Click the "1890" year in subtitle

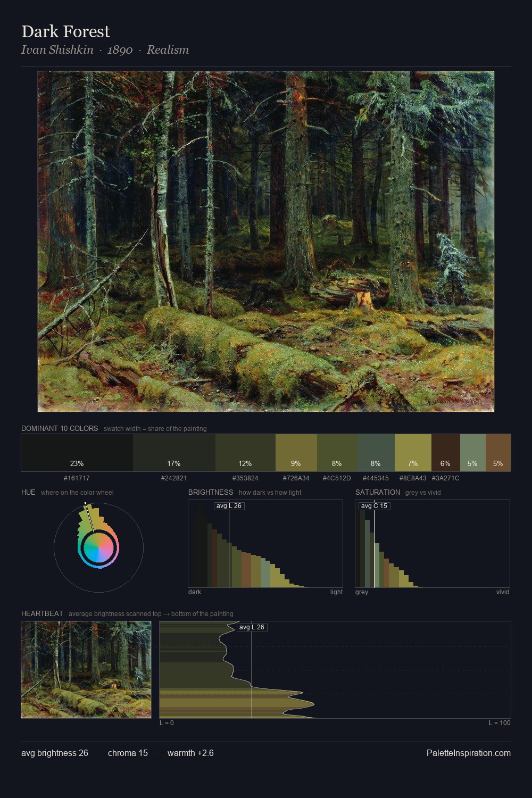120,50
